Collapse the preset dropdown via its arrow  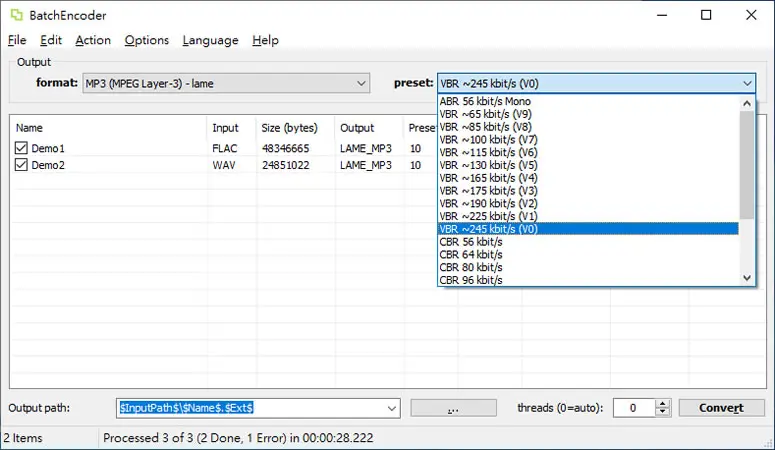pyautogui.click(x=747, y=84)
